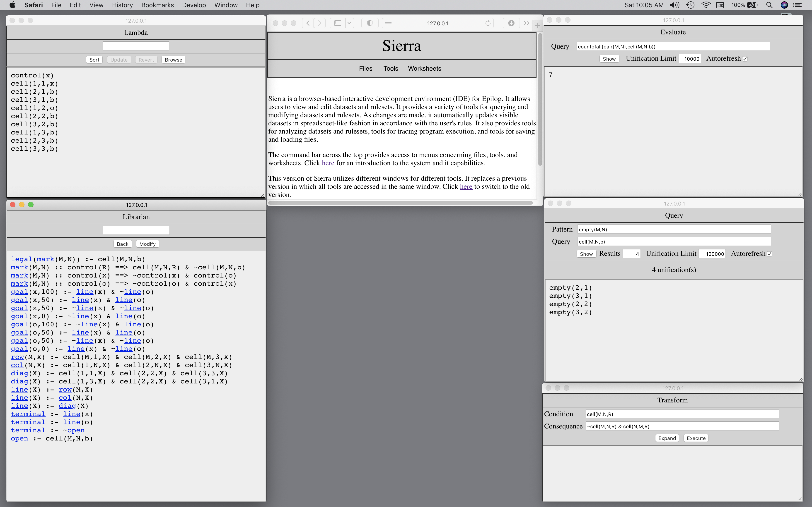Toggle Autorefresh checkbox in Evaluate window
Viewport: 812px width, 507px height.
pos(745,59)
